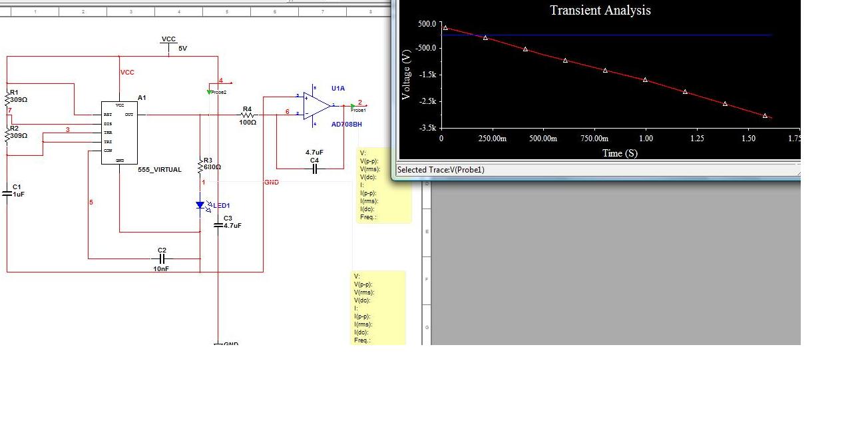
Task: Select the C2 10nF capacitor
Action: coord(162,258)
